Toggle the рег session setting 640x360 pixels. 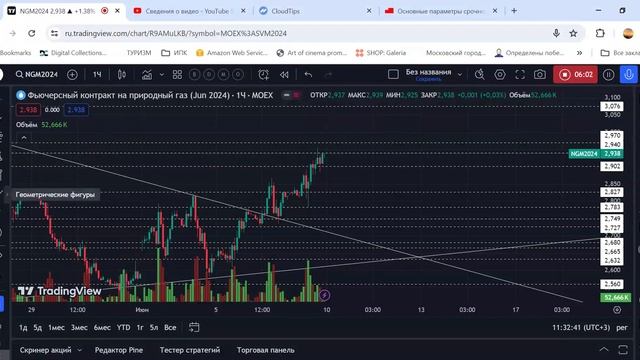tap(622, 327)
